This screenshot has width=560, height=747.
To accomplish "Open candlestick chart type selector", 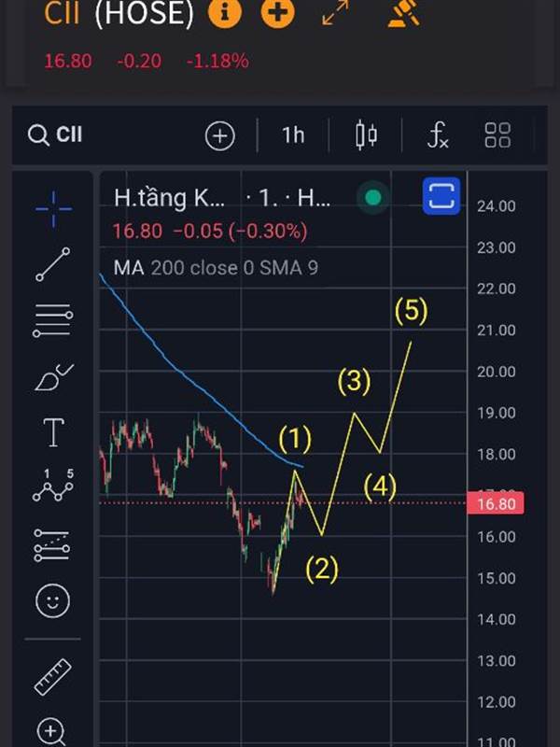I will pos(366,134).
